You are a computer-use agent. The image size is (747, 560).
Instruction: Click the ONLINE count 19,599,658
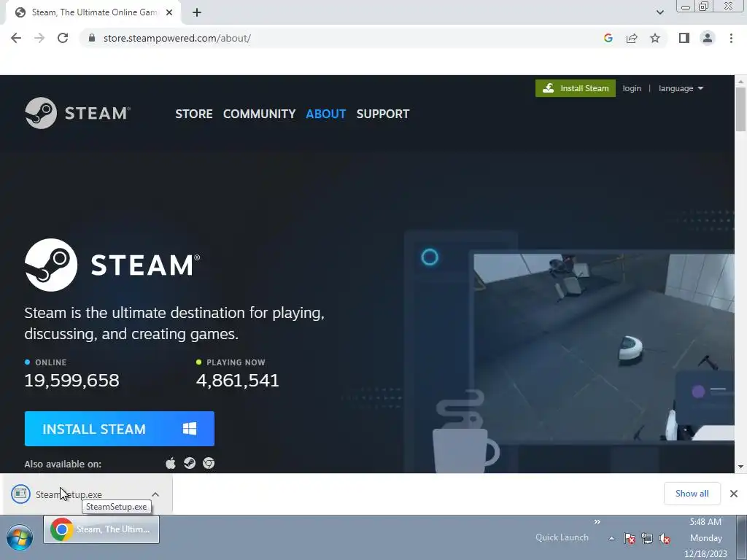click(72, 380)
